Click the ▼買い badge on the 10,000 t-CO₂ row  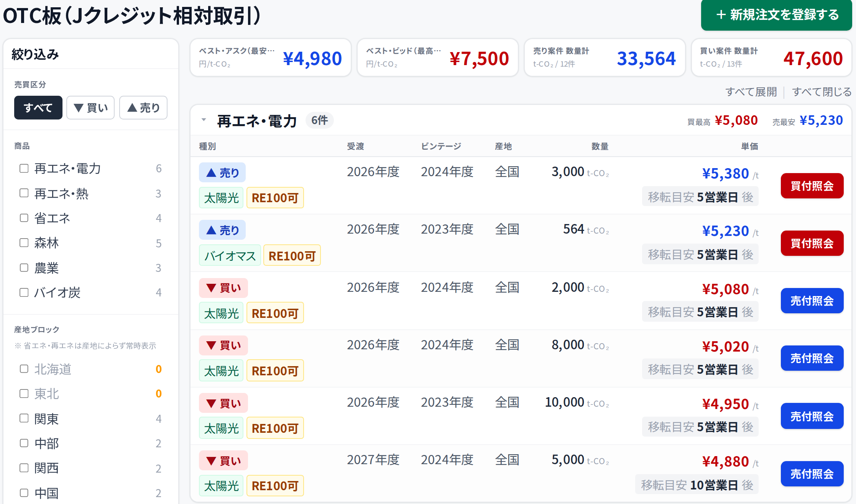[x=223, y=403]
